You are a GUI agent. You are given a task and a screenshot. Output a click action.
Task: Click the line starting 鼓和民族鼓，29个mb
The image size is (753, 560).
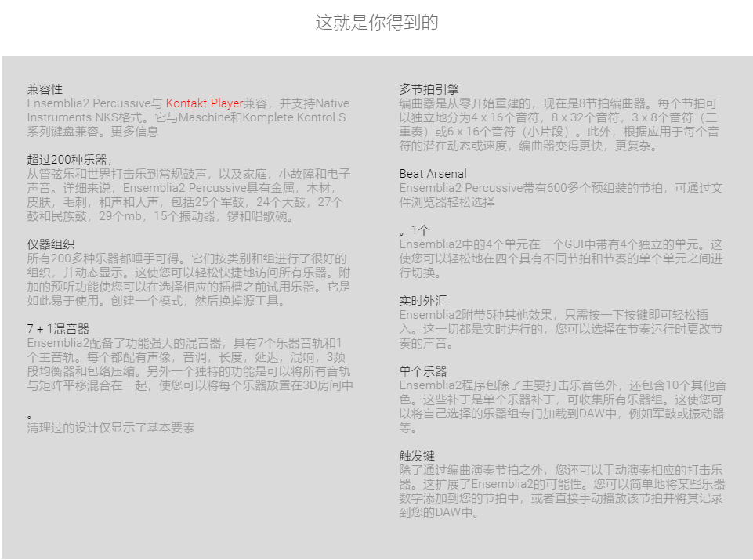161,216
